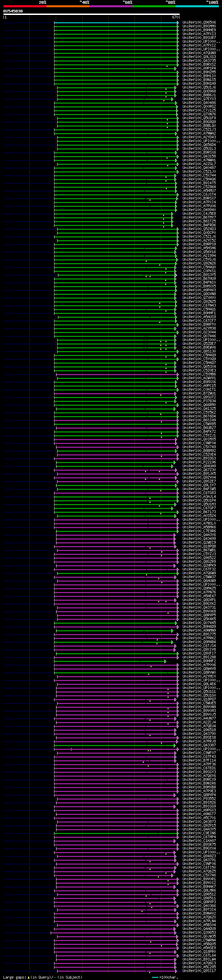Click the green ~80% identity legend segment
The height and width of the screenshot is (980, 222).
coord(154,6)
